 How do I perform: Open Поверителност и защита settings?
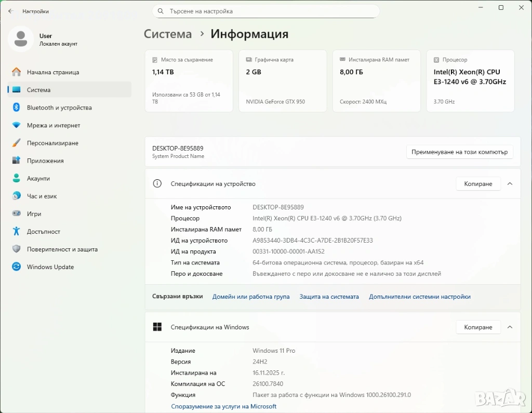62,249
